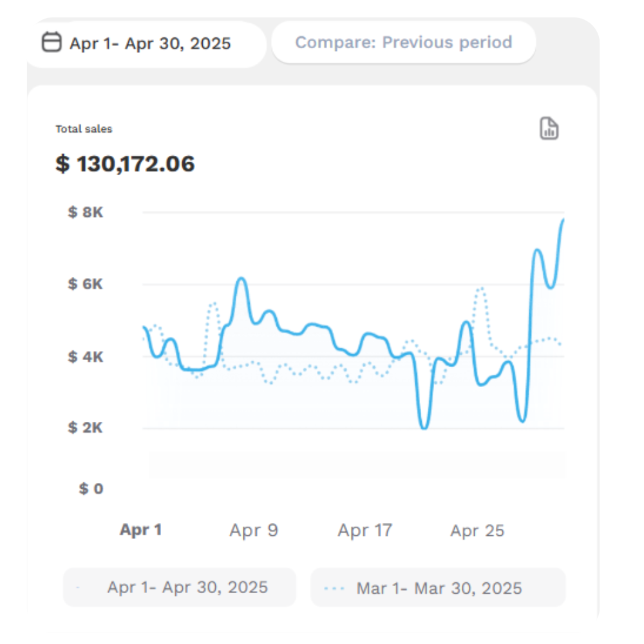Open the Apr 1- Apr 30, 2025 date range
This screenshot has width=644, height=644.
pos(149,44)
